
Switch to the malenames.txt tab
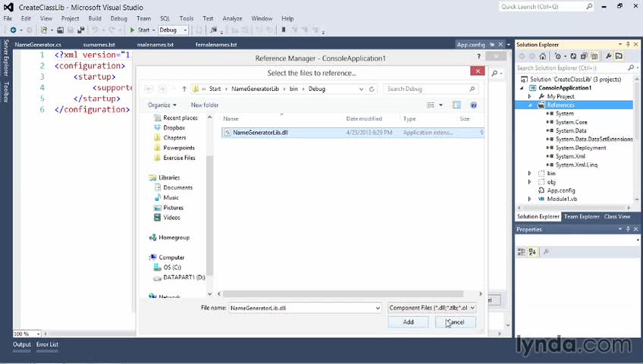(x=155, y=45)
